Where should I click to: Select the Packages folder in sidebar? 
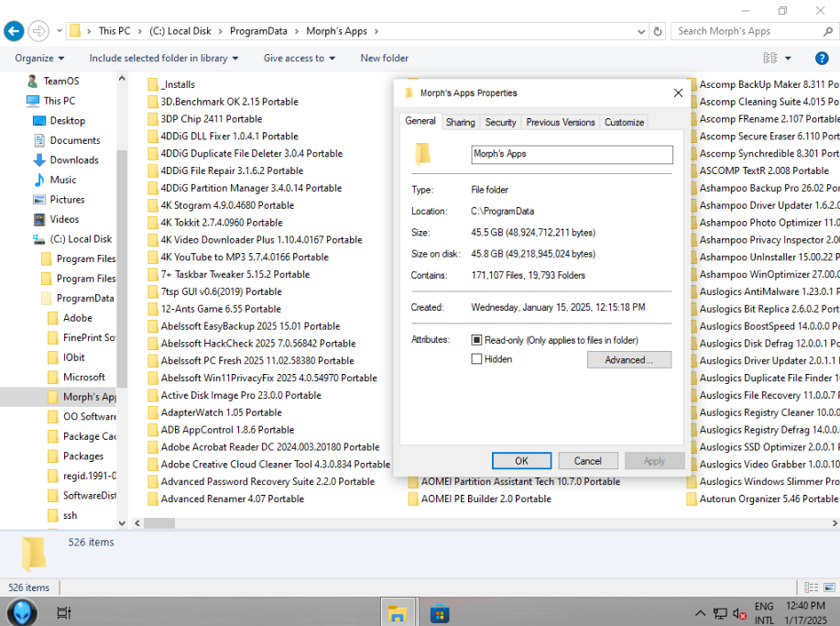83,456
